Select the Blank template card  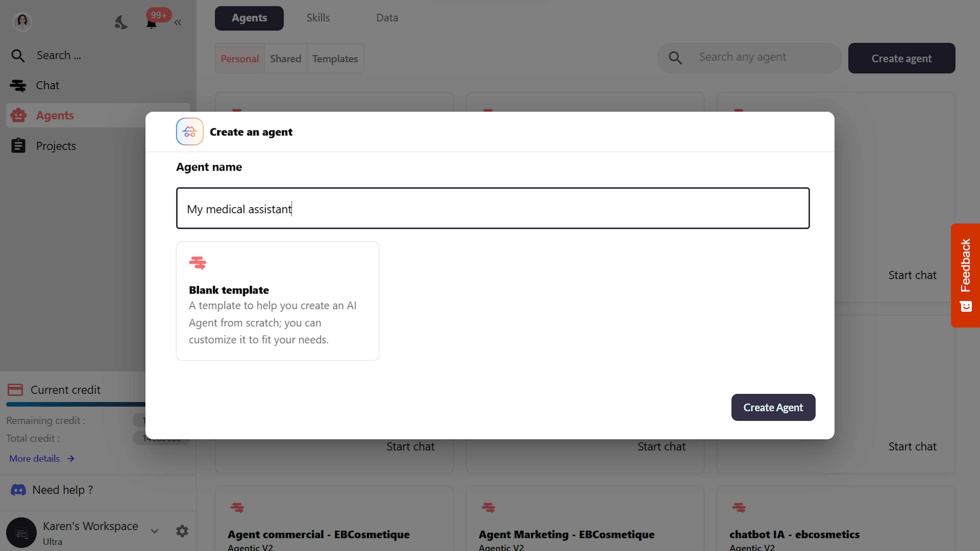277,301
